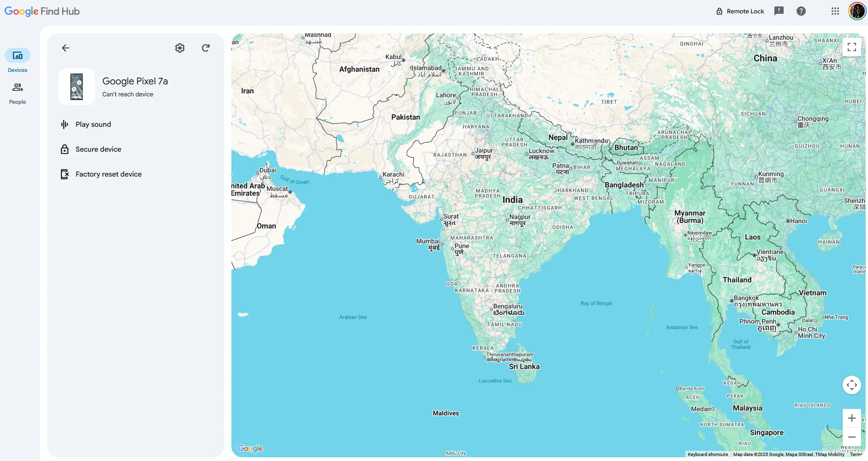Open the Devices panel in the sidebar

pos(17,60)
